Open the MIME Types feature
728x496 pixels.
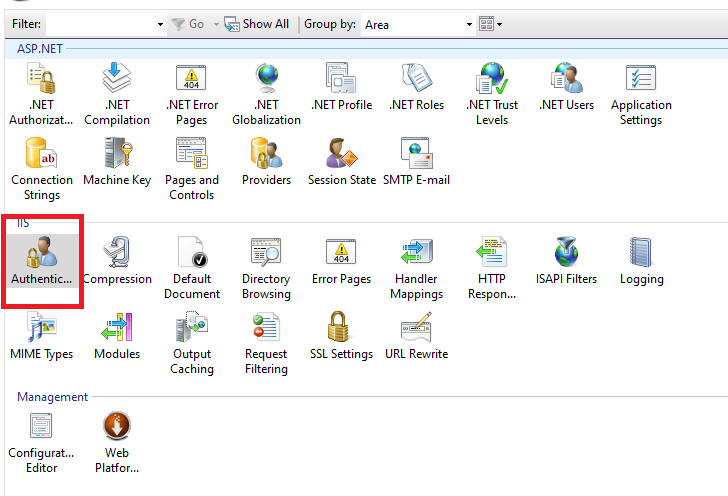pyautogui.click(x=42, y=336)
